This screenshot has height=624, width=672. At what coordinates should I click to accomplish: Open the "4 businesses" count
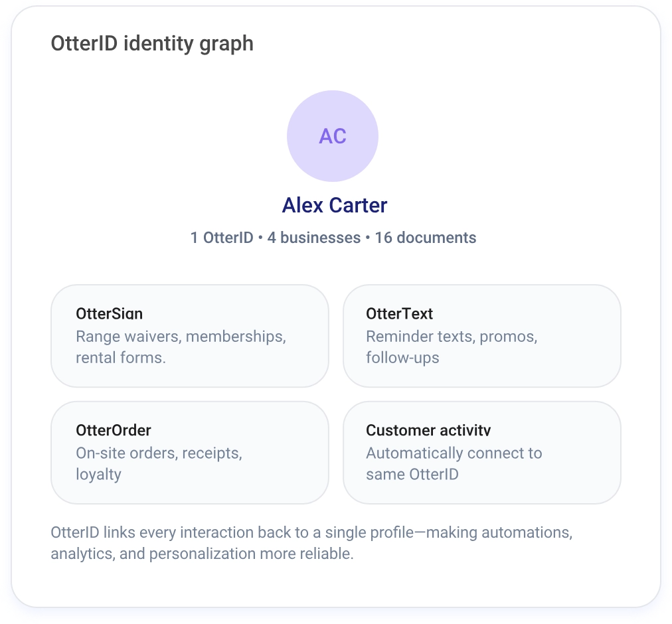tap(313, 238)
